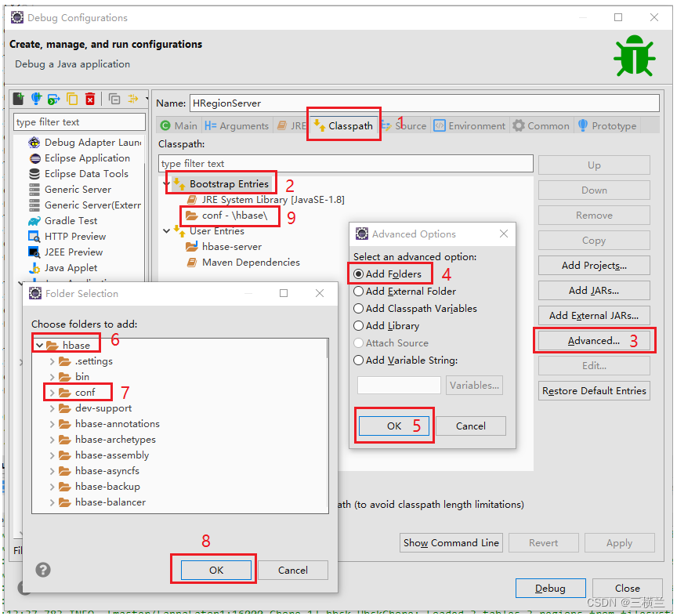Click Cancel in Advanced Options dialog

471,426
